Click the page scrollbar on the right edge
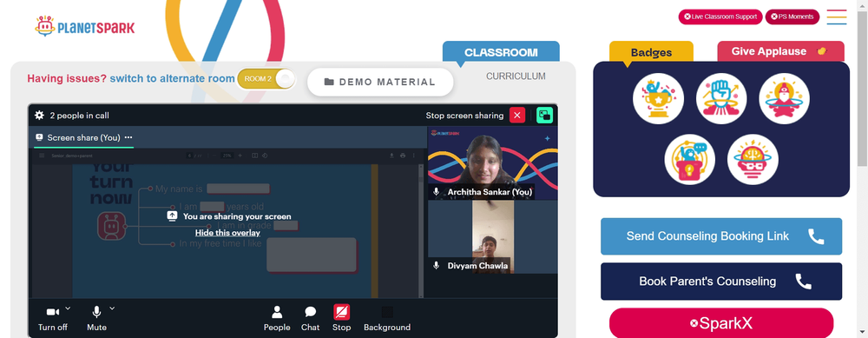 (863, 89)
